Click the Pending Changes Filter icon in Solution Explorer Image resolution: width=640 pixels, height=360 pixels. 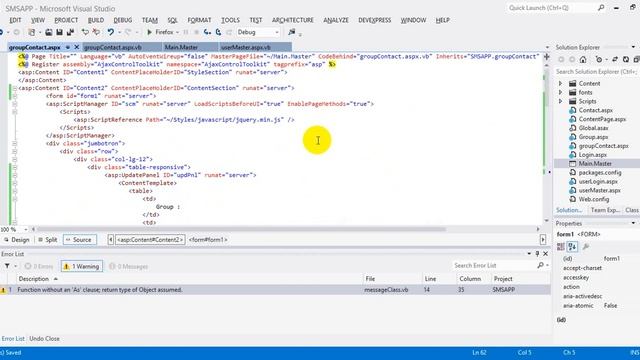pos(599,60)
